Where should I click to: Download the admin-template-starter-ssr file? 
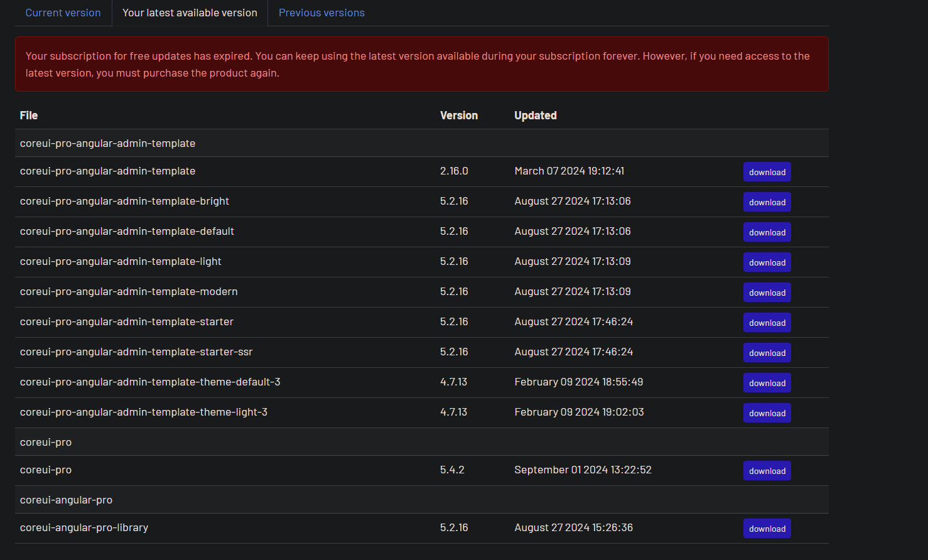767,353
